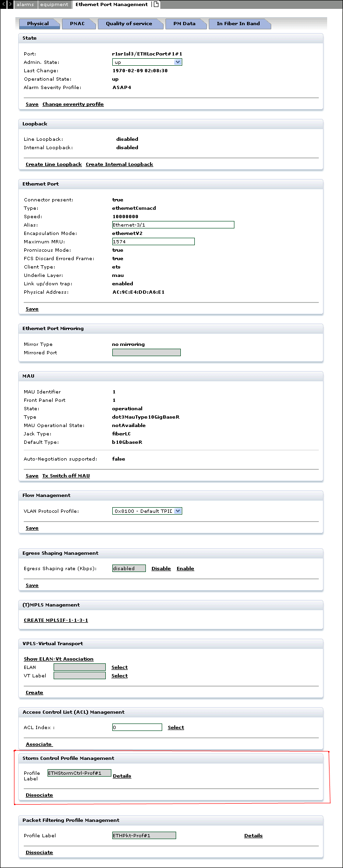Click Select next to VT Label

click(120, 676)
